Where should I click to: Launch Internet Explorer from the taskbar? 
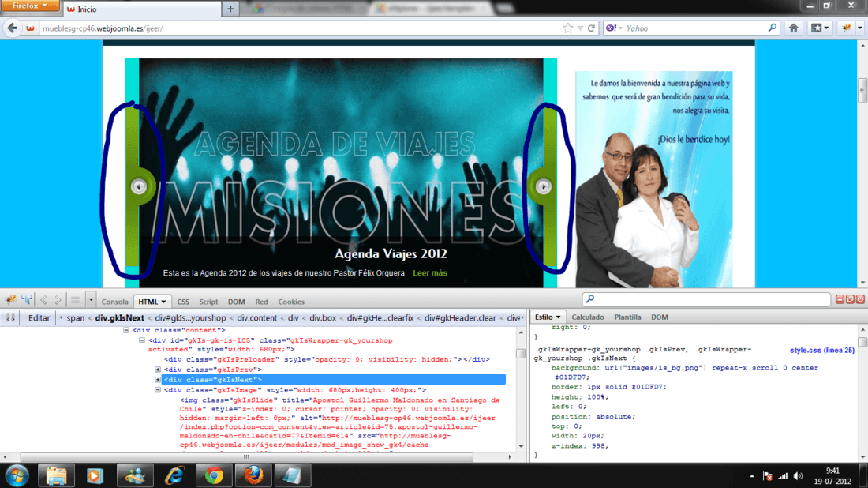pos(174,476)
